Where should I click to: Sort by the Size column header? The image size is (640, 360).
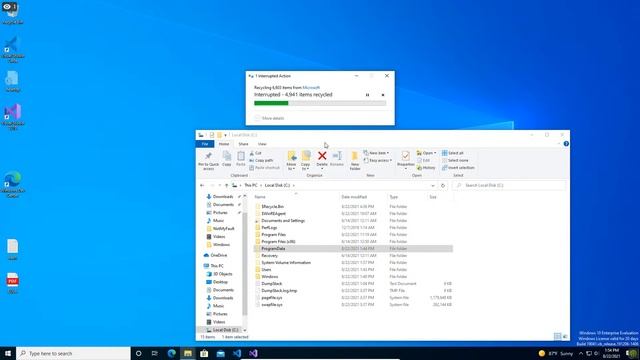coord(440,197)
